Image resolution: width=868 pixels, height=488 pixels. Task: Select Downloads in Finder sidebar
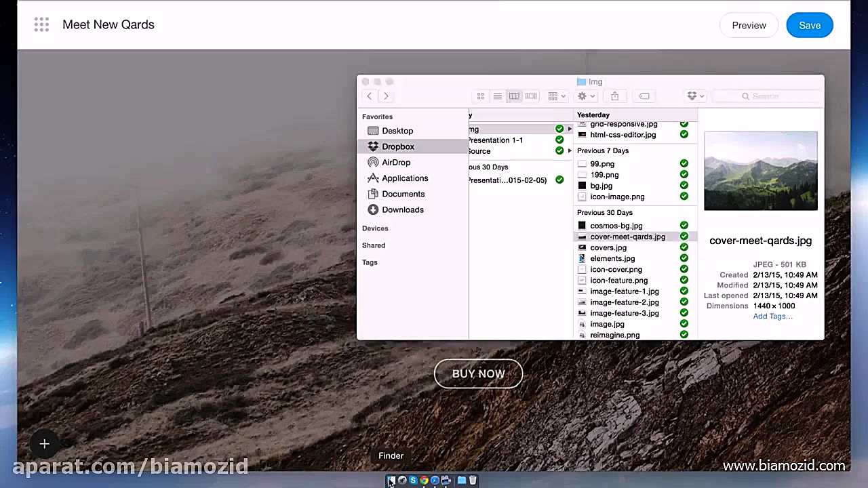(403, 209)
